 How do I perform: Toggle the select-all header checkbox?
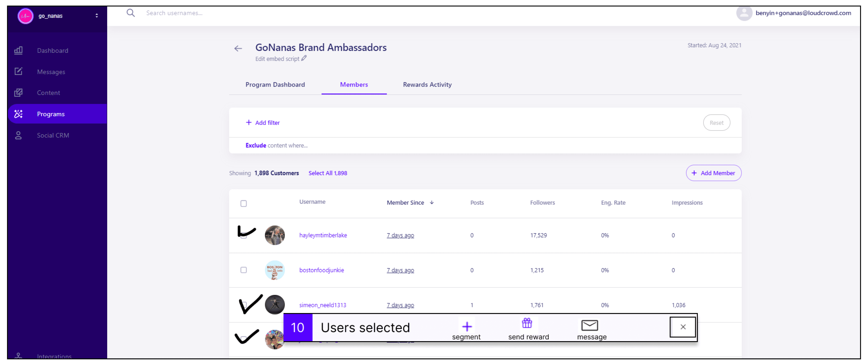tap(243, 203)
